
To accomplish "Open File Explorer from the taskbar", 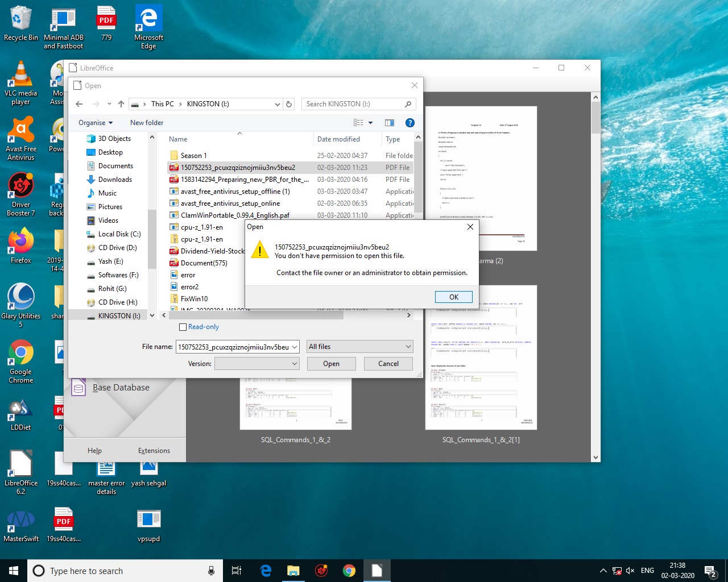I will 293,571.
